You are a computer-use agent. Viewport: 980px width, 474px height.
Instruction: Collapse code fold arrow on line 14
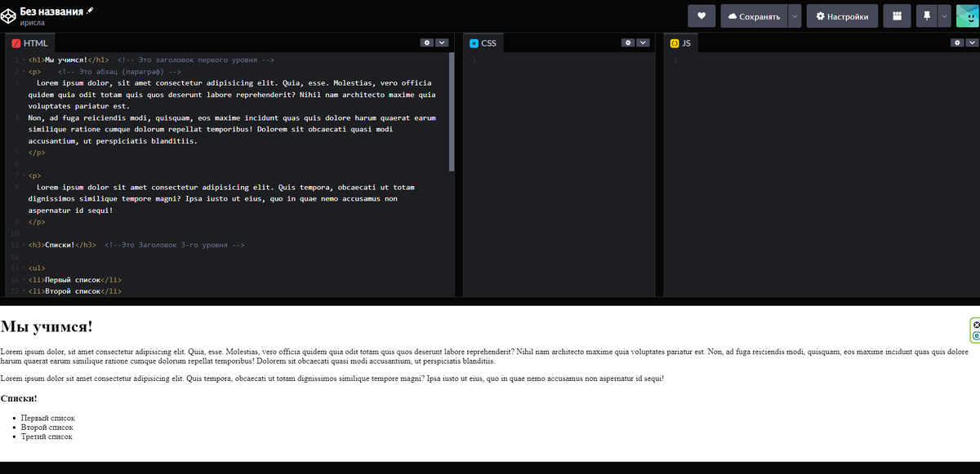pyautogui.click(x=23, y=279)
